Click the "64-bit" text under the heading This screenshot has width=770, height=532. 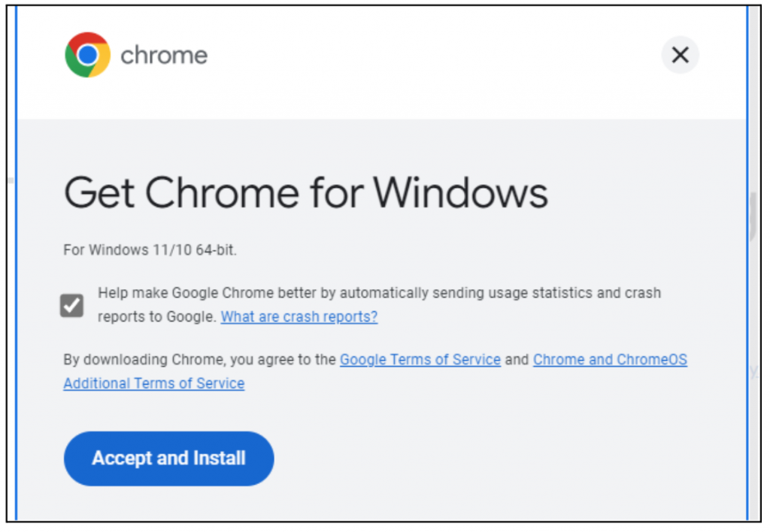(215, 250)
